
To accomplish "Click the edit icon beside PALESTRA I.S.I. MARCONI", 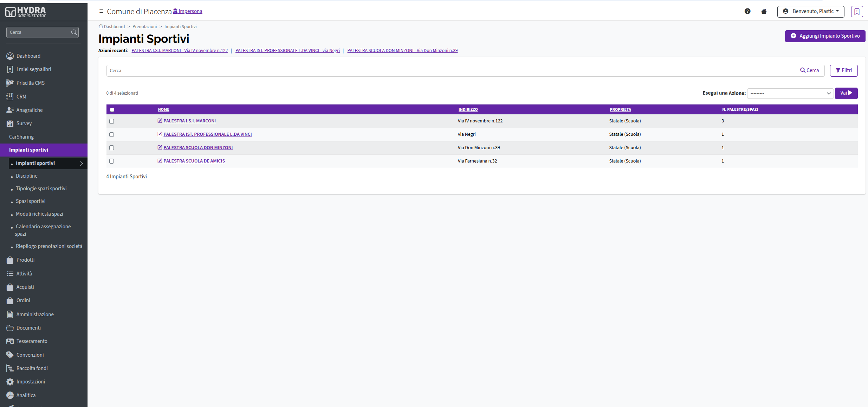I will 160,121.
